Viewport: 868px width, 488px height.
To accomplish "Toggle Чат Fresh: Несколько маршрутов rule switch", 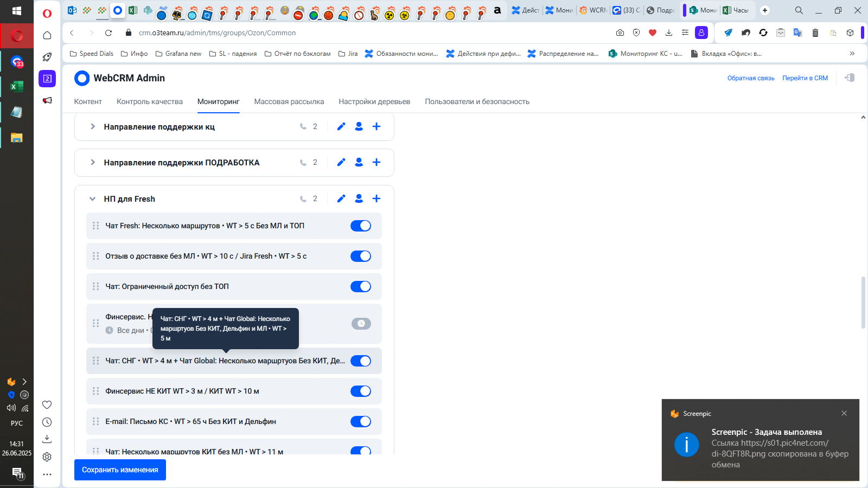I will click(x=361, y=226).
